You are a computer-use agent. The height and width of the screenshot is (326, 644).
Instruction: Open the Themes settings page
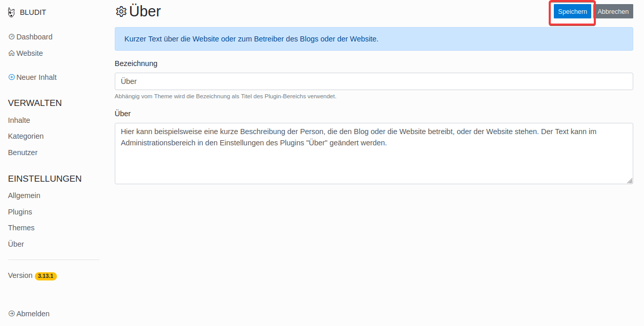click(x=21, y=228)
